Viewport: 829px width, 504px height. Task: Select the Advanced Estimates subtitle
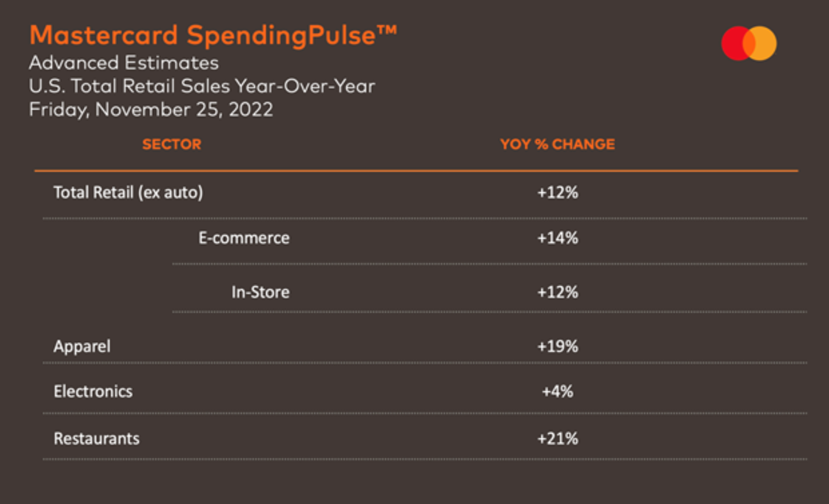(x=124, y=62)
